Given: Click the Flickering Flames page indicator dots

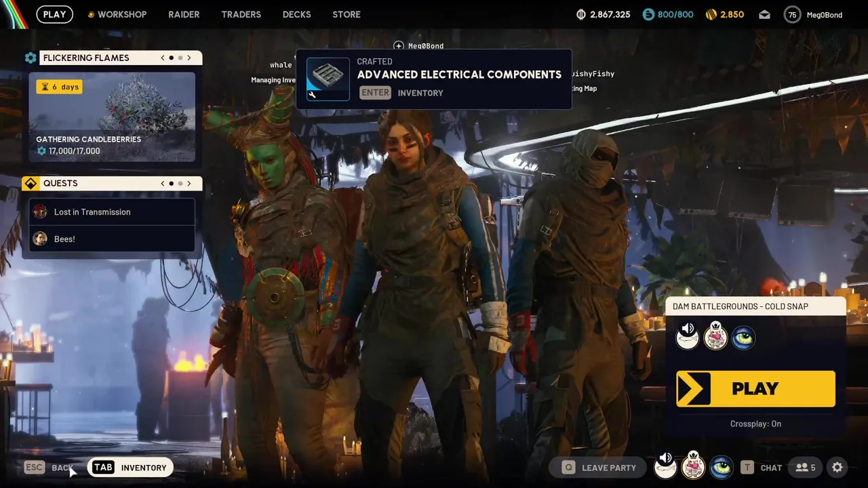Looking at the screenshot, I should pos(176,58).
